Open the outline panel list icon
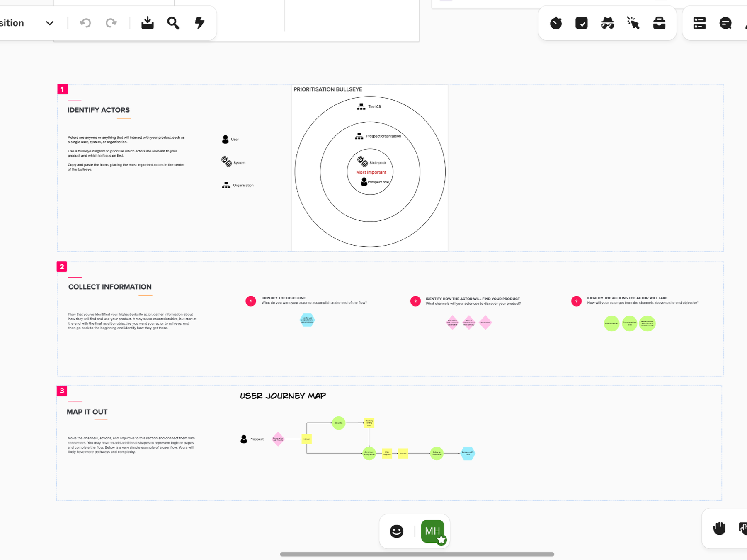 (699, 23)
